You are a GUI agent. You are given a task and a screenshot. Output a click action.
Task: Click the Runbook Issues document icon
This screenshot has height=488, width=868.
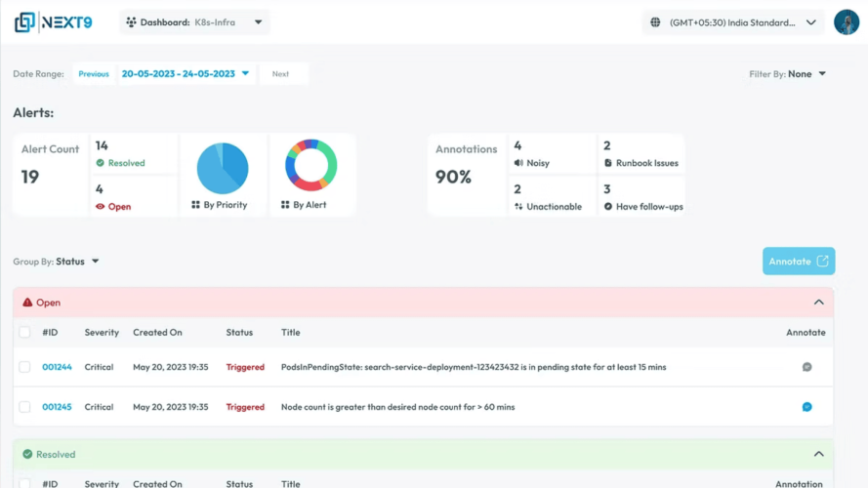[x=608, y=163]
